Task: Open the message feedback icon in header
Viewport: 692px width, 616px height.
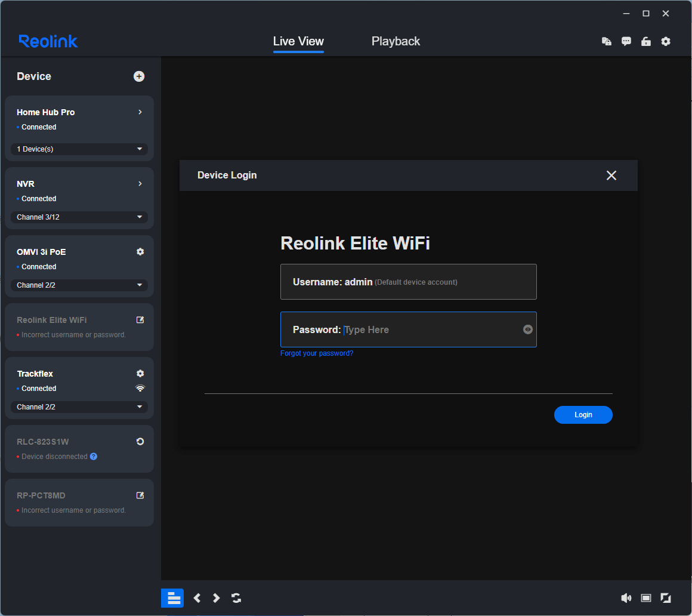Action: coord(626,42)
